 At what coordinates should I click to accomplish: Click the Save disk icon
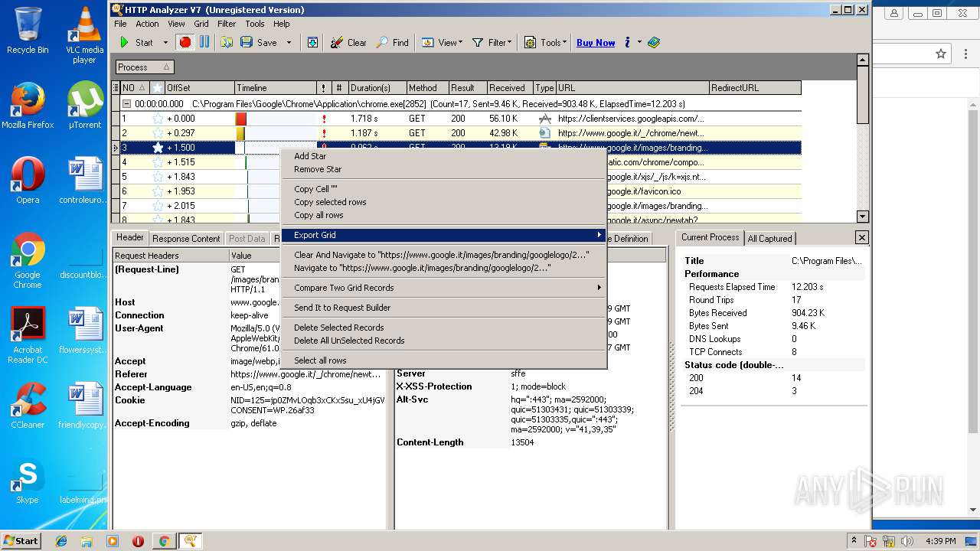pos(247,43)
